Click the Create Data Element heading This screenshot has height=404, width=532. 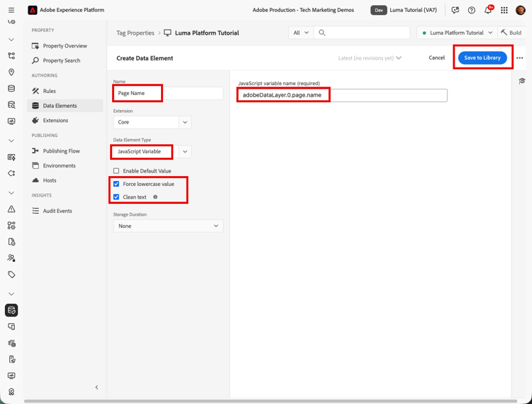point(145,58)
